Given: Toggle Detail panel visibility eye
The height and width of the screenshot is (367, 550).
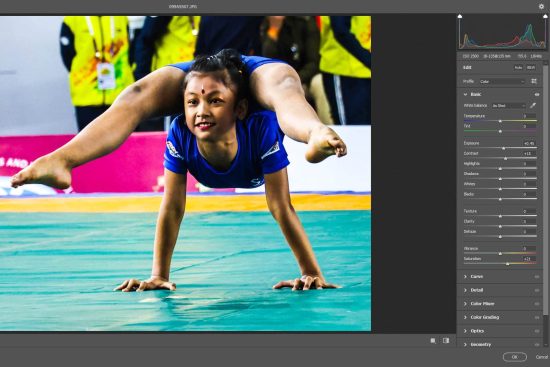Looking at the screenshot, I should click(537, 290).
